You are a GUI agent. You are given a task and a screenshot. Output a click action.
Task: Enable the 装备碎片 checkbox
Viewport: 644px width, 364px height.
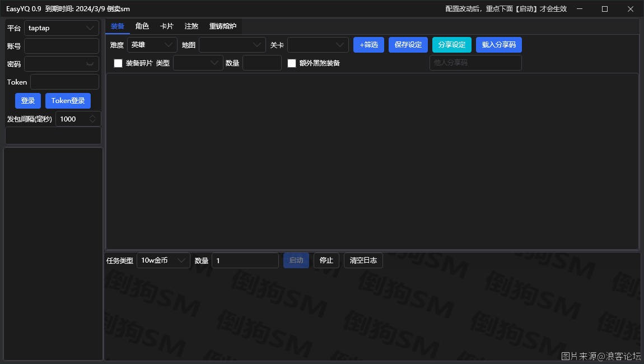(x=118, y=63)
